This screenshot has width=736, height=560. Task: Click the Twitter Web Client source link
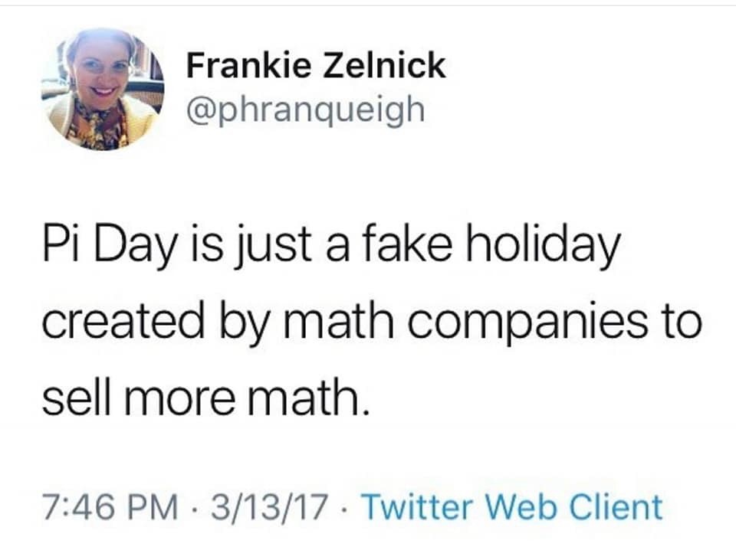click(x=511, y=507)
